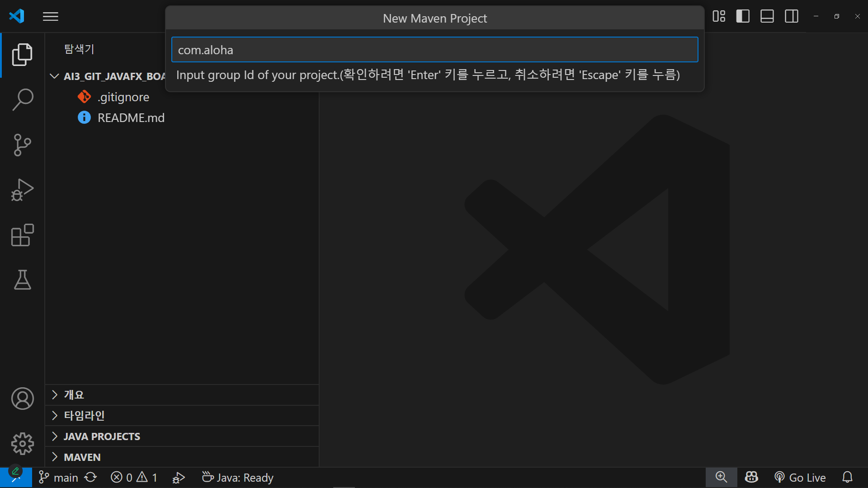
Task: Start Go Live server
Action: tap(800, 478)
